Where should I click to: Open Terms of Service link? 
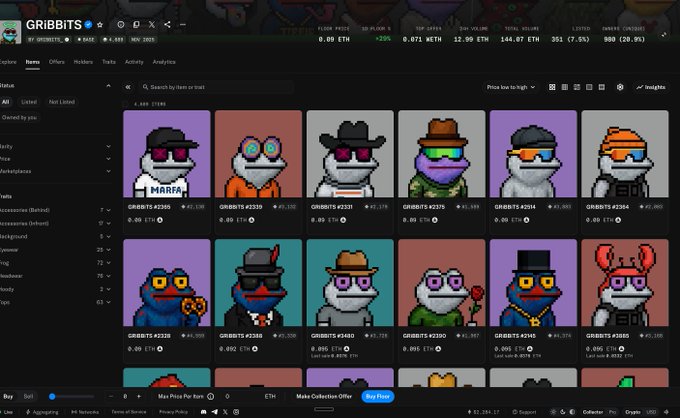click(129, 412)
